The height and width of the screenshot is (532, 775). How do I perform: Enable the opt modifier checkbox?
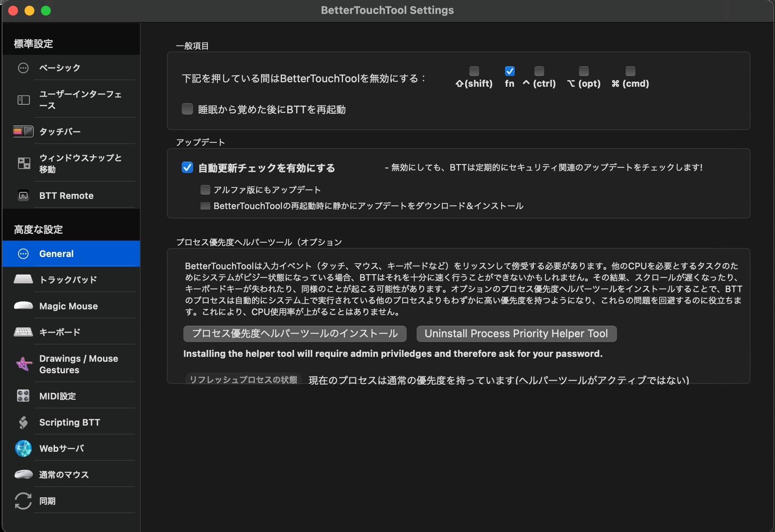click(584, 71)
